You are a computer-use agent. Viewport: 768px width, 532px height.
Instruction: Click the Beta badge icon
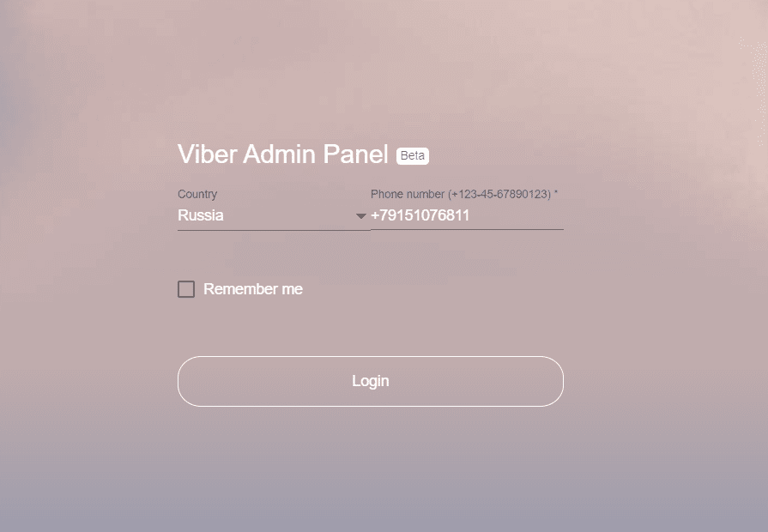click(x=412, y=156)
